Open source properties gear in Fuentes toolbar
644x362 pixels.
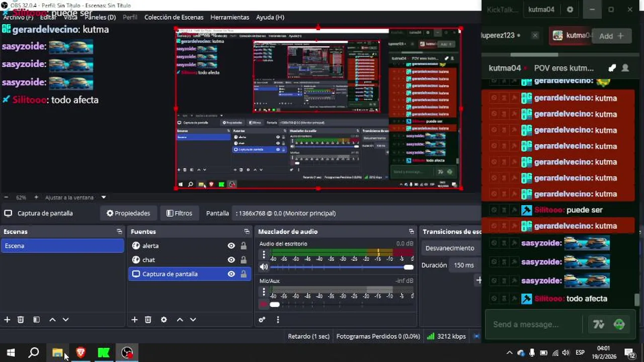coord(164,320)
